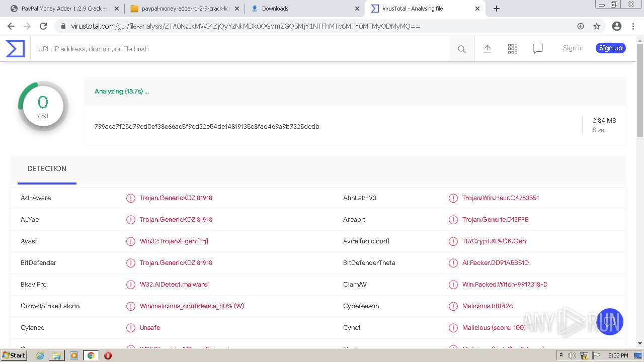Image resolution: width=644 pixels, height=362 pixels.
Task: Click the 8:32 PM clock
Action: pos(618,355)
